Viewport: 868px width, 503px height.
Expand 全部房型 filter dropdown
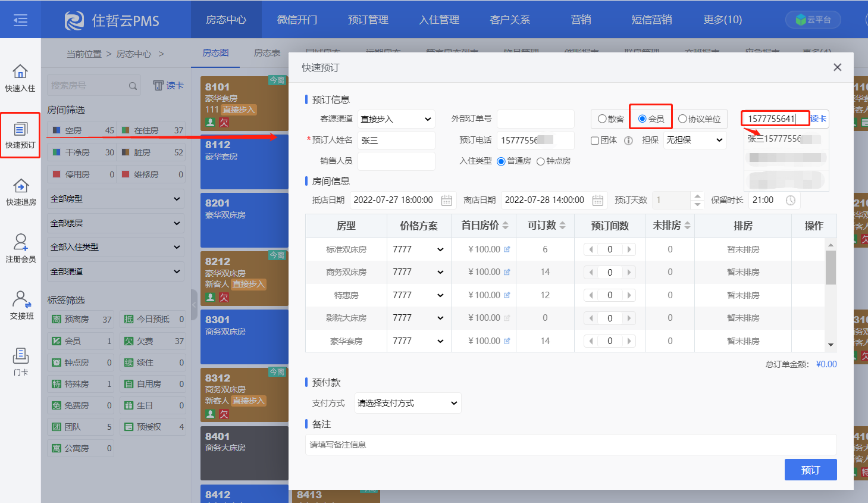(x=115, y=199)
